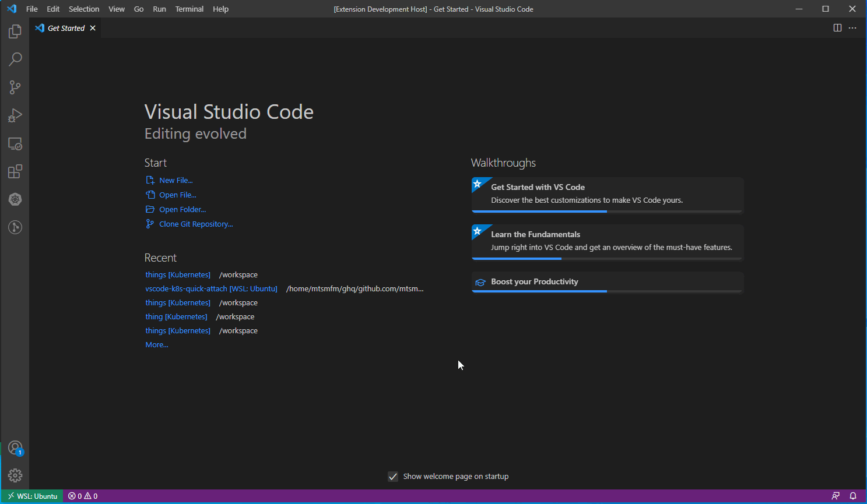Open Get Started with VS Code walkthrough

(608, 195)
